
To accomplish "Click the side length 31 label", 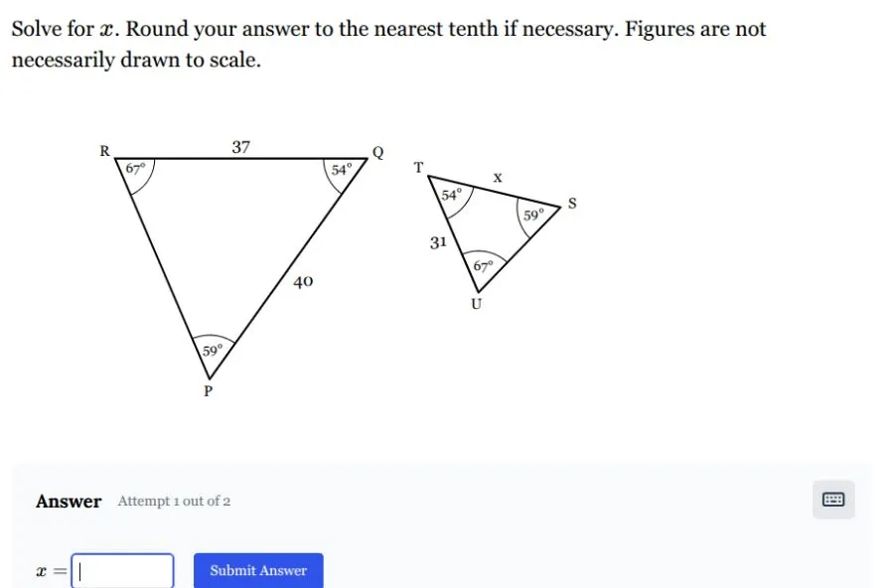I will click(439, 241).
